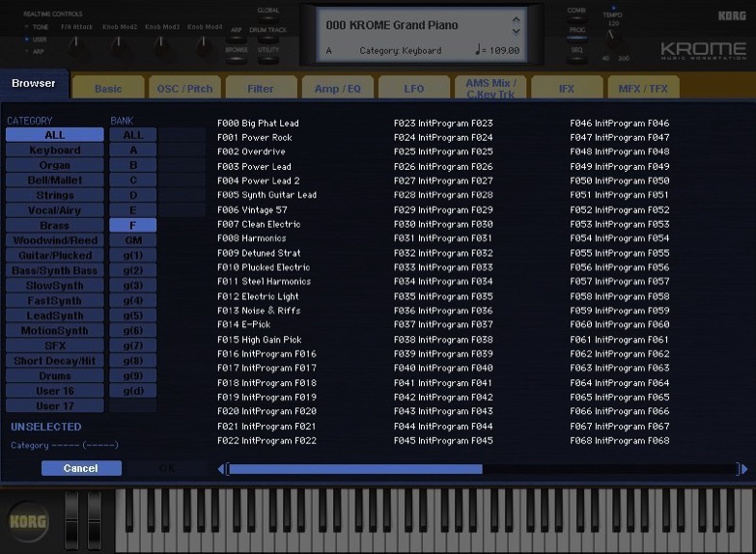Filter by Drums category
The width and height of the screenshot is (756, 554).
55,375
